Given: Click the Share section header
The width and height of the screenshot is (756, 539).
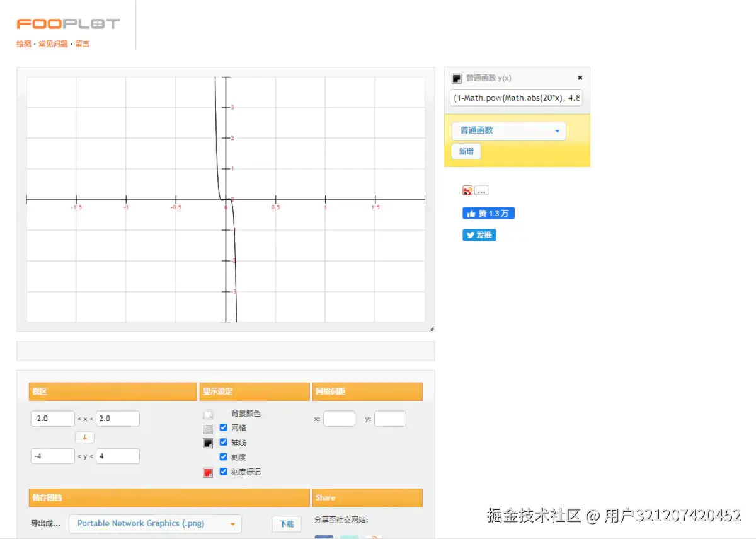Looking at the screenshot, I should pos(367,498).
